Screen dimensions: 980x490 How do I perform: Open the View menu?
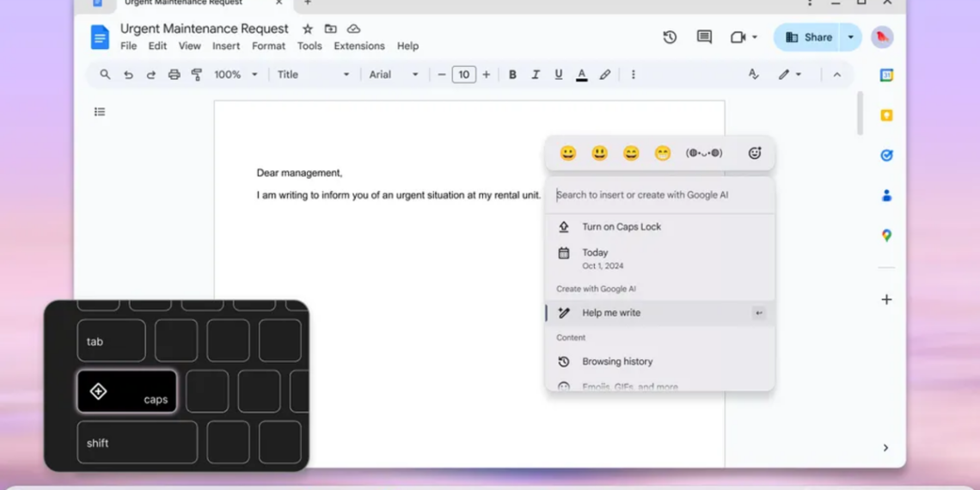189,46
